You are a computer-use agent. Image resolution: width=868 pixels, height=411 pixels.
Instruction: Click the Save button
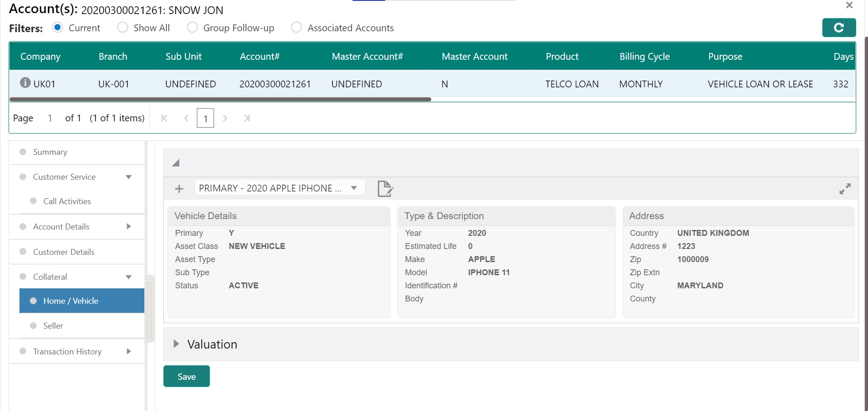click(x=186, y=376)
